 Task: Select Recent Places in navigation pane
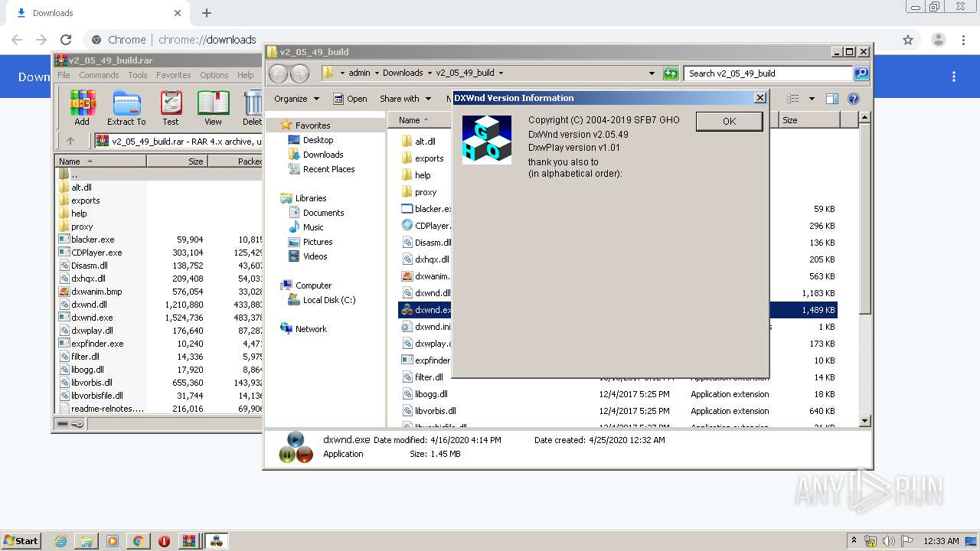coord(322,169)
